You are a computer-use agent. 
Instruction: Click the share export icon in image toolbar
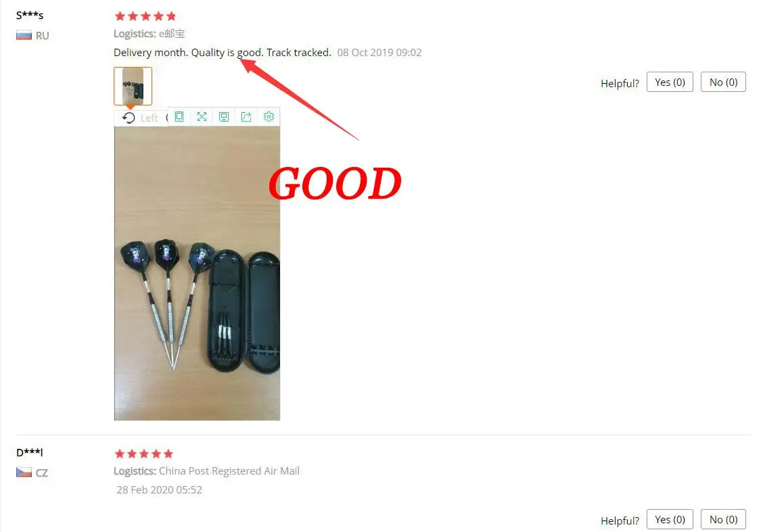point(246,117)
